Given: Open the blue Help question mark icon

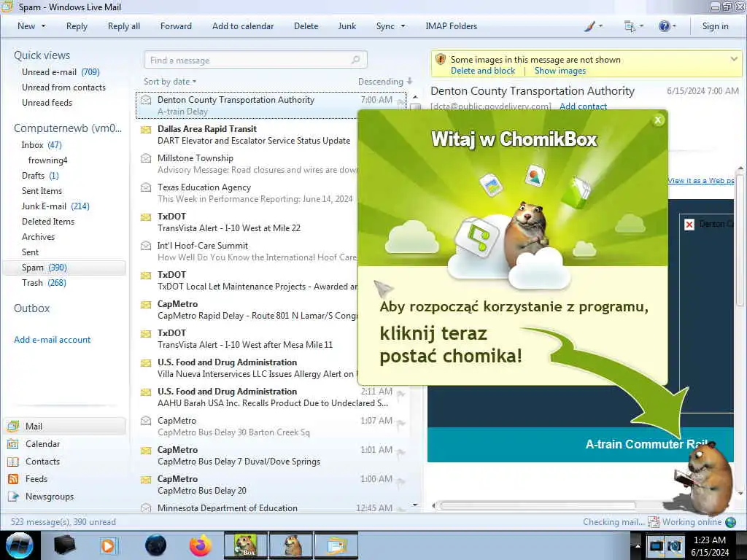Looking at the screenshot, I should [x=664, y=26].
